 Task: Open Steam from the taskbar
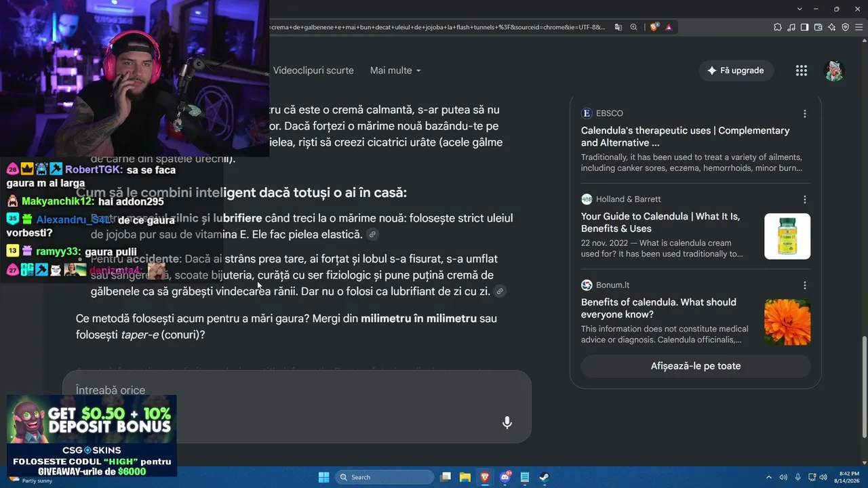click(x=545, y=477)
